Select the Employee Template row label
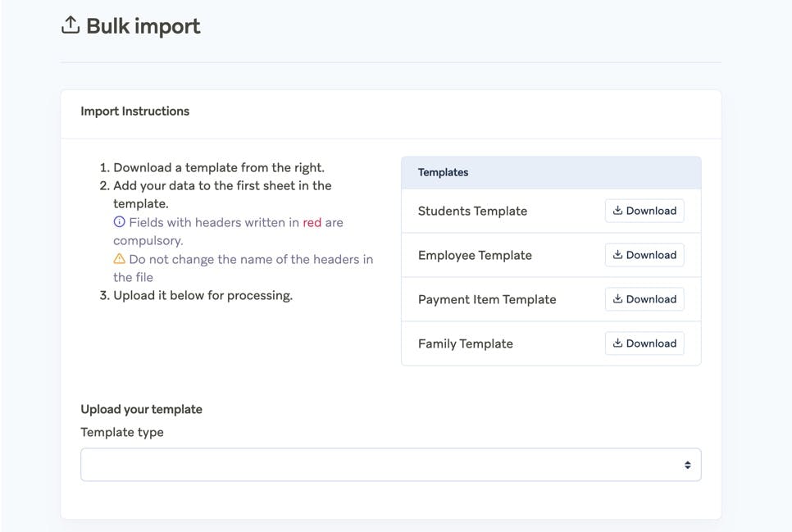 click(475, 255)
